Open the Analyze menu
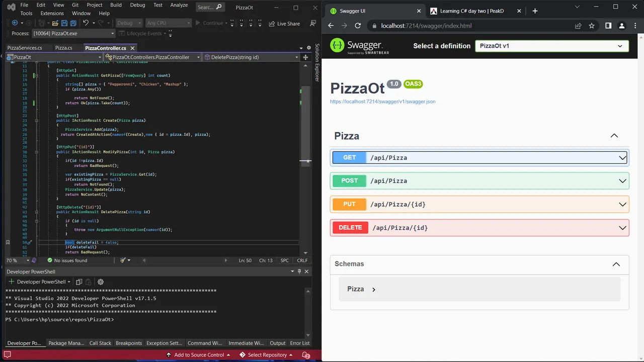Image resolution: width=644 pixels, height=362 pixels. point(179,5)
